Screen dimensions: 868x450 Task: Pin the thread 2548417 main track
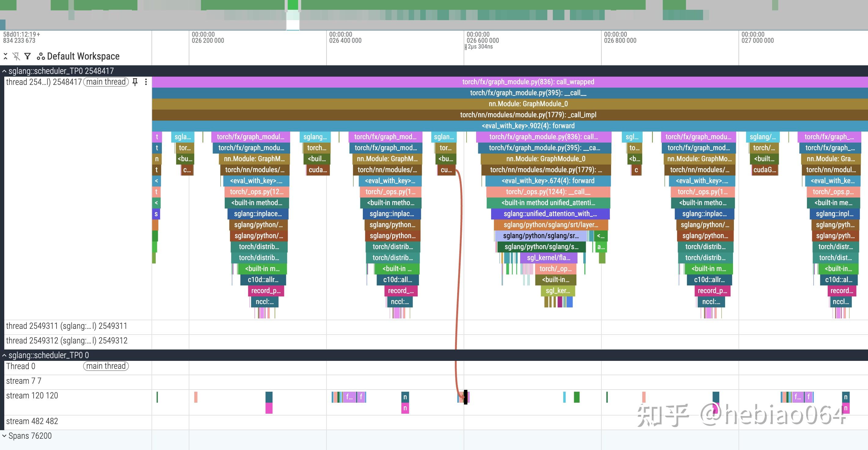click(x=135, y=82)
